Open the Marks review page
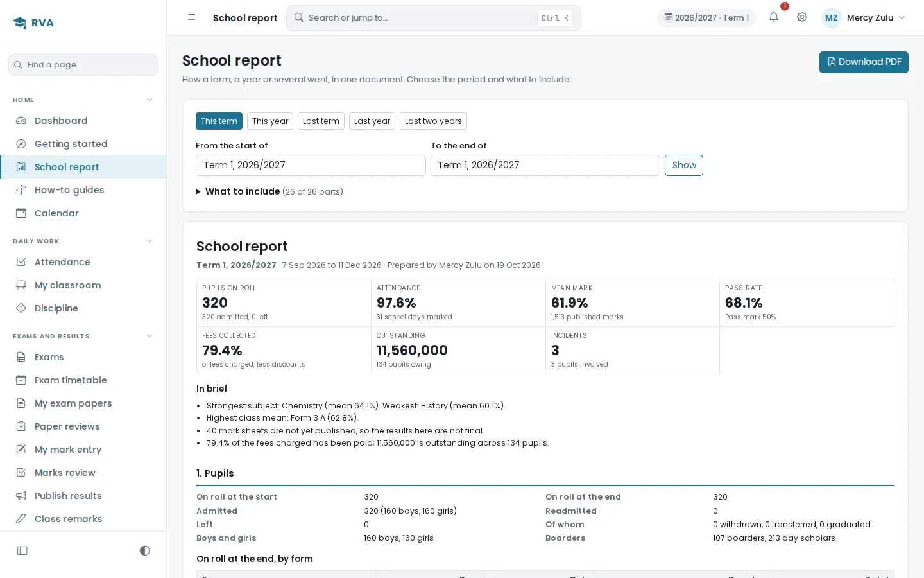 (x=83, y=473)
